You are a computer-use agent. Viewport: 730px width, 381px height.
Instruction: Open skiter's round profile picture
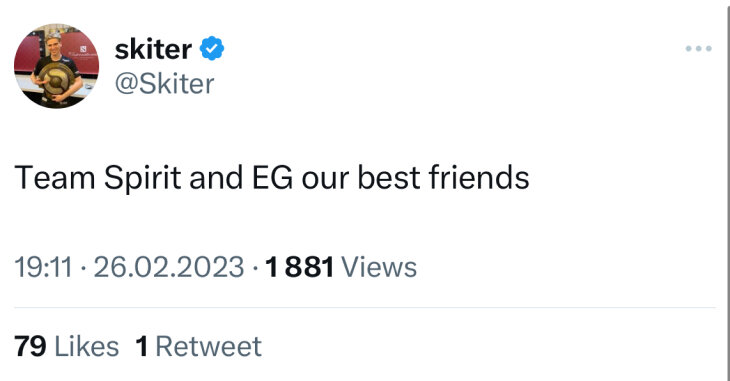[x=56, y=66]
